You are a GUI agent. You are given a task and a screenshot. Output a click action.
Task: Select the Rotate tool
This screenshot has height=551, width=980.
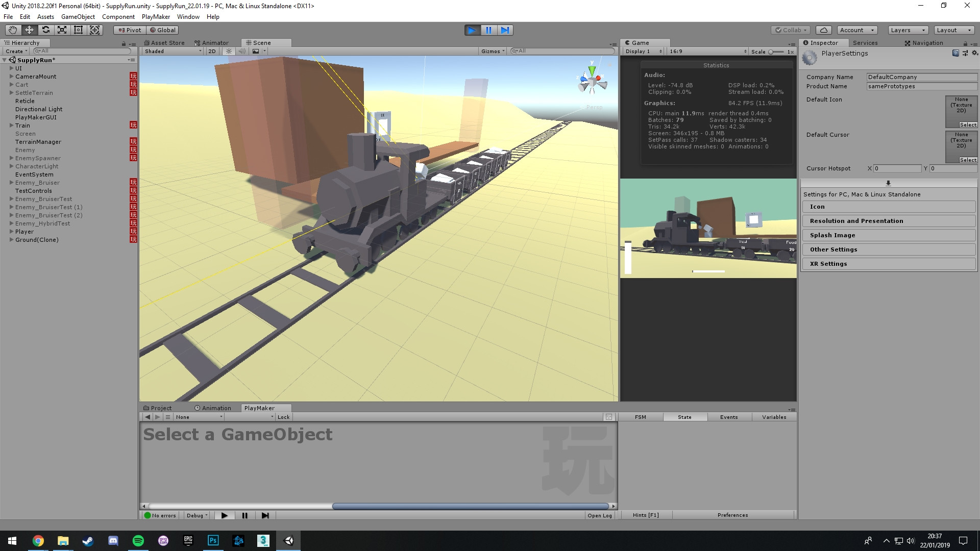coord(45,30)
